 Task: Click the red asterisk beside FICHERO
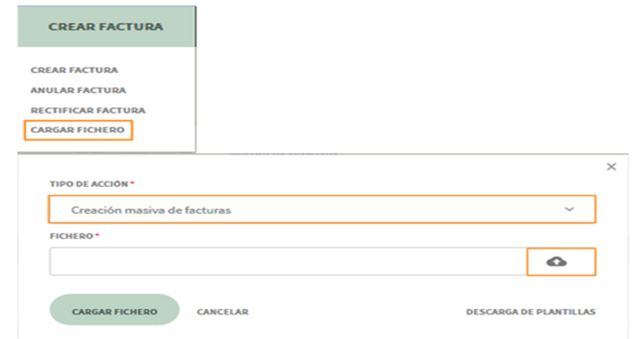click(97, 236)
